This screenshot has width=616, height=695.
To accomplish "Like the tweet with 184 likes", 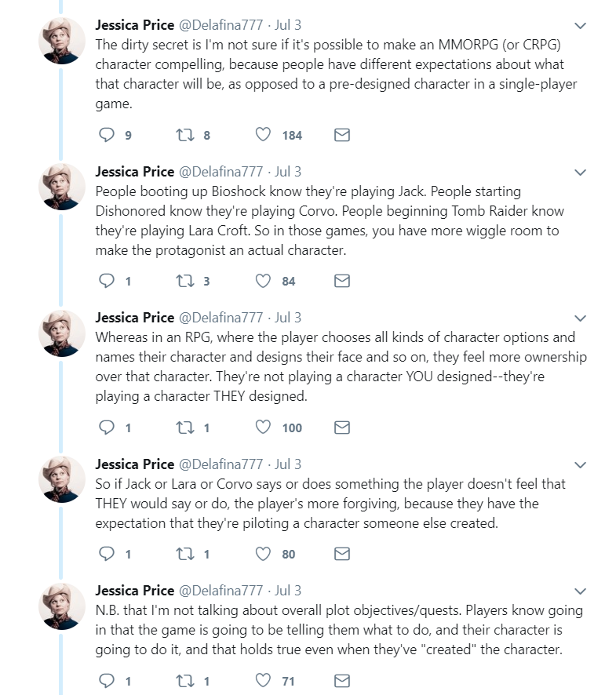I will 264,135.
